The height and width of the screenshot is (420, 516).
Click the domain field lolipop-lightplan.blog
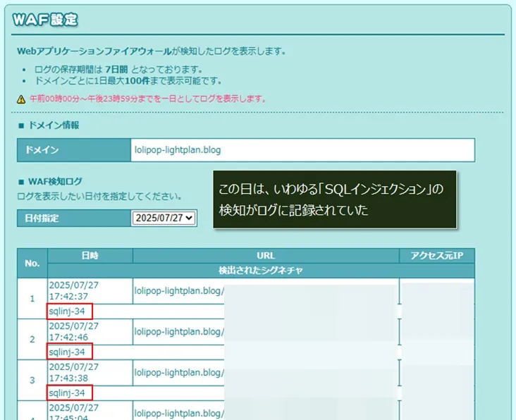(302, 150)
